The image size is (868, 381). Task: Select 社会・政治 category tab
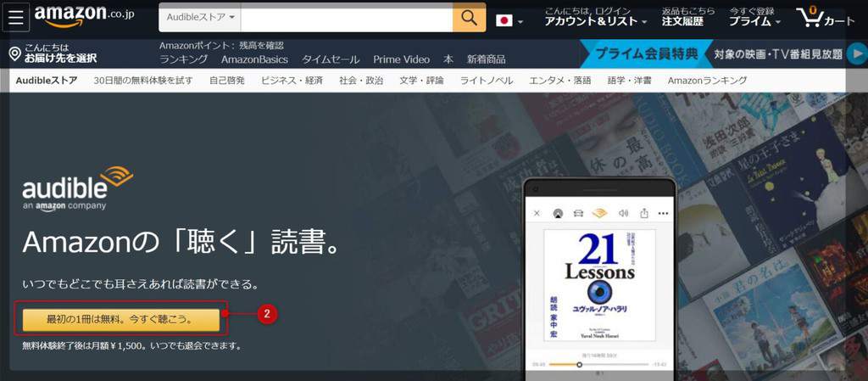(361, 81)
